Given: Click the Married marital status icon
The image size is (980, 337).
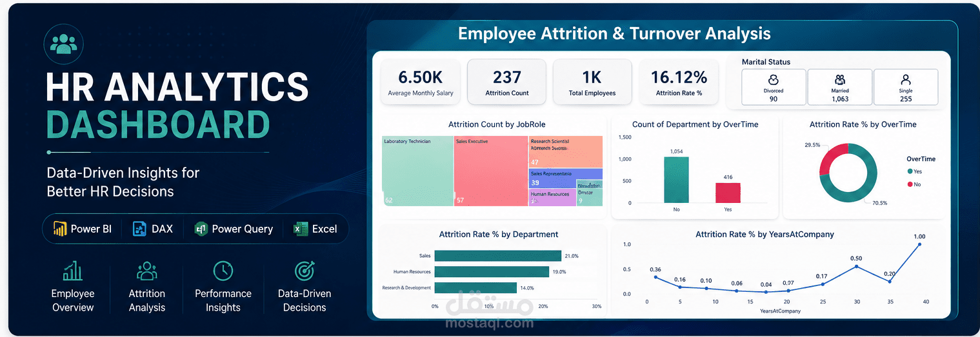Looking at the screenshot, I should click(x=840, y=80).
